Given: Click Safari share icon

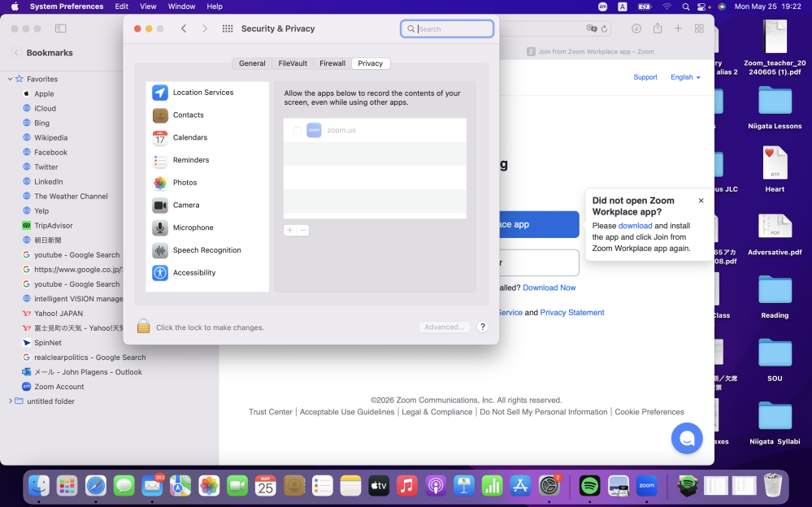Looking at the screenshot, I should click(x=658, y=28).
